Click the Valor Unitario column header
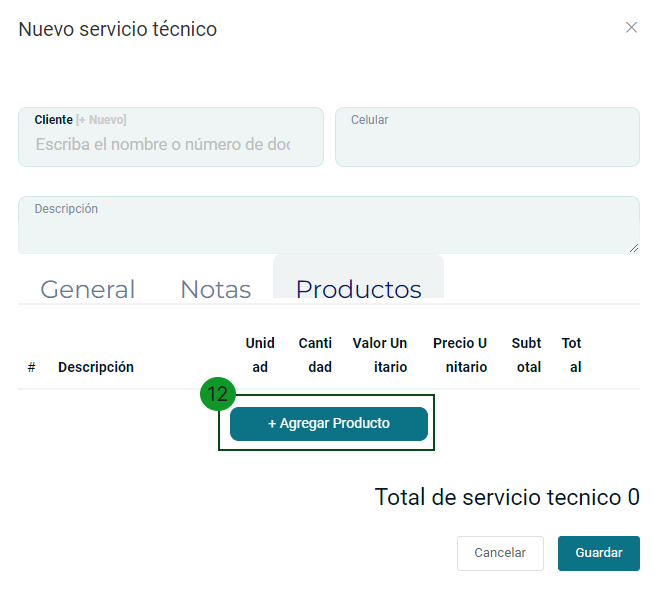The height and width of the screenshot is (593, 657). tap(380, 355)
